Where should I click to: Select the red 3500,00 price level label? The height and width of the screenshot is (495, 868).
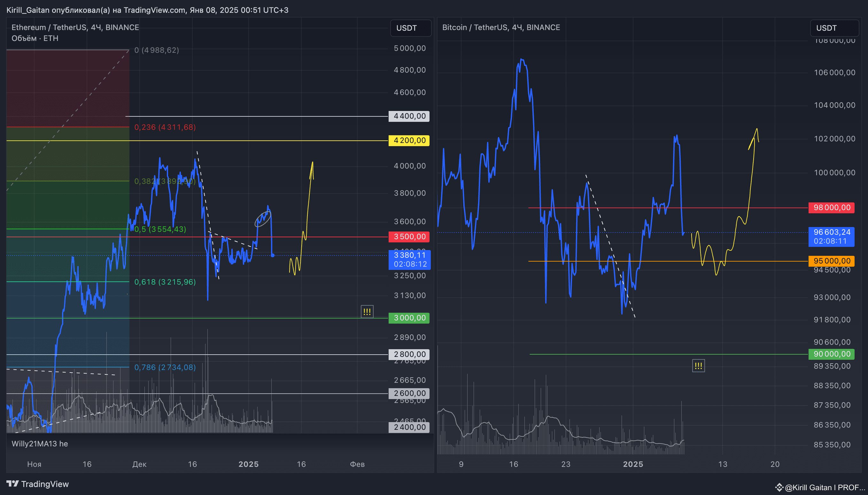tap(409, 237)
